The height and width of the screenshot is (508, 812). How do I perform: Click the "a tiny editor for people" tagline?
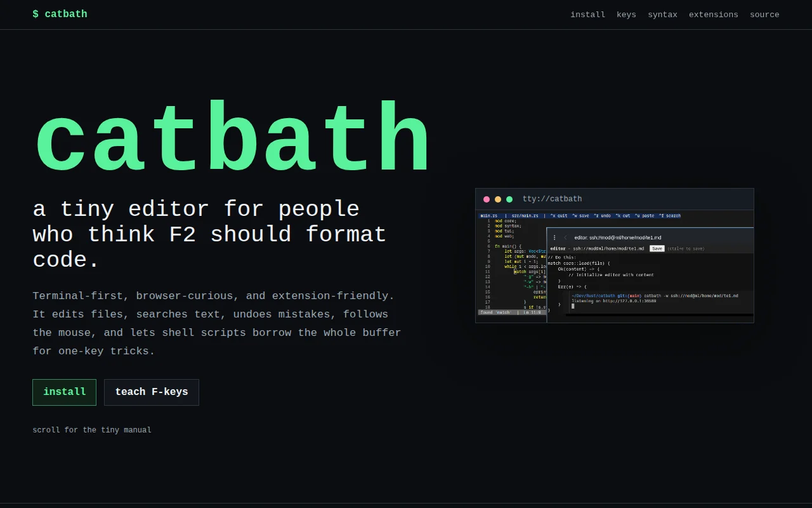coord(209,234)
